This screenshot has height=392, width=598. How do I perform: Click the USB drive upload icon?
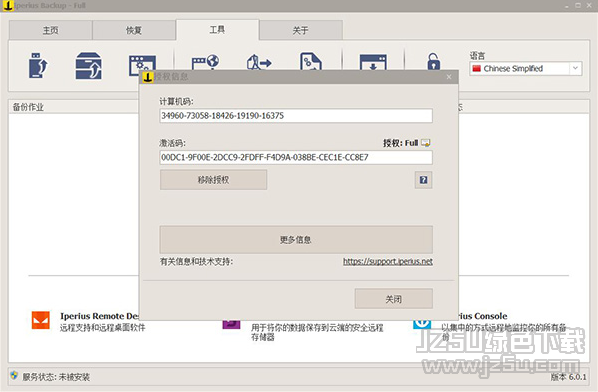pos(38,66)
